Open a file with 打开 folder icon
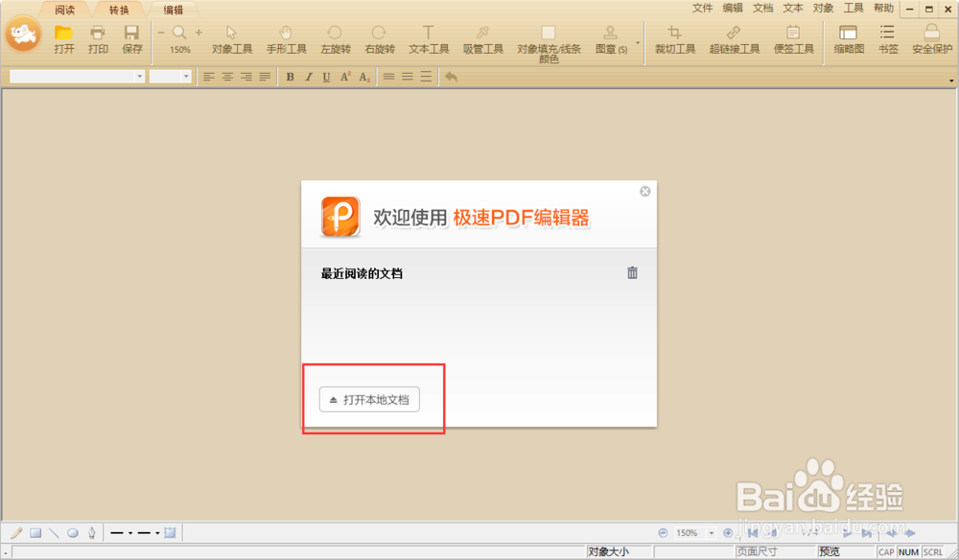 [x=63, y=39]
